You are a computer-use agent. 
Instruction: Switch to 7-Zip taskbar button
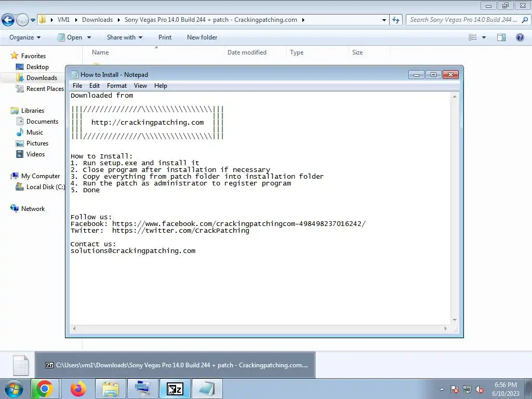[175, 389]
